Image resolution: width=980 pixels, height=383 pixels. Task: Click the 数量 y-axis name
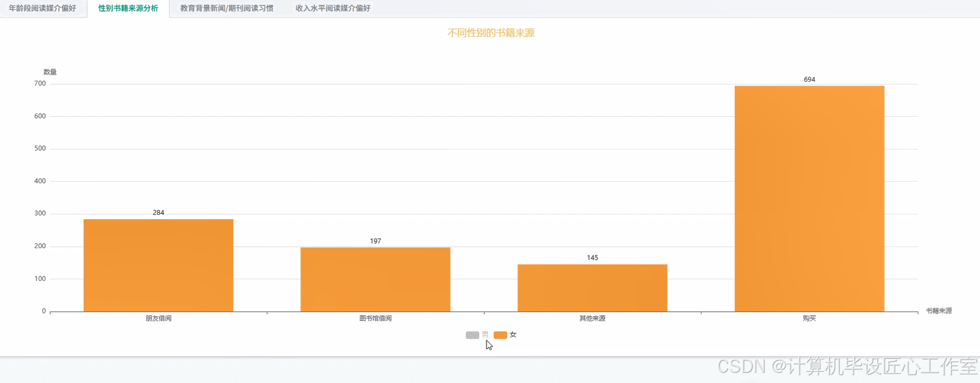[50, 72]
